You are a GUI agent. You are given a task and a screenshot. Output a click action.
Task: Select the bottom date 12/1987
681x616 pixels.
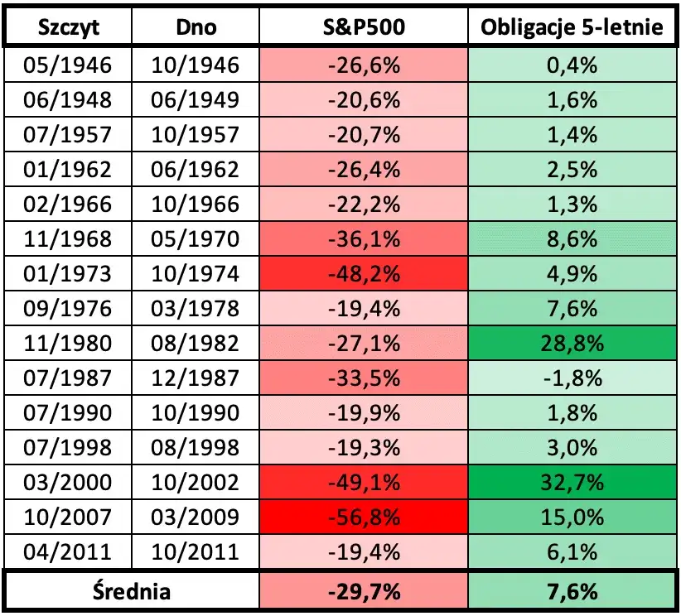(x=196, y=379)
